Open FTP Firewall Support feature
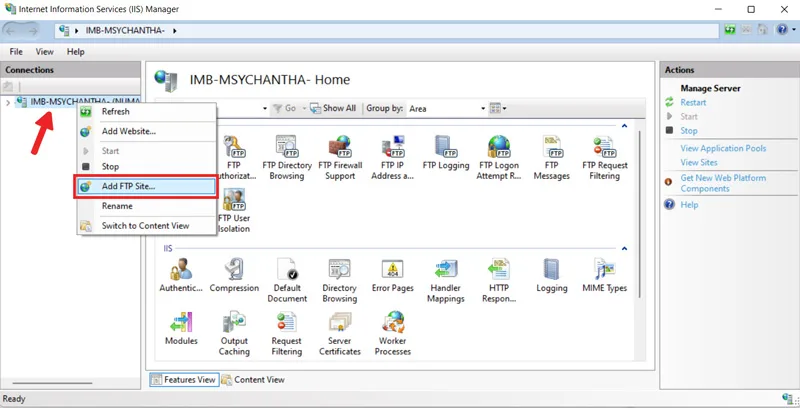This screenshot has width=800, height=408. click(340, 158)
